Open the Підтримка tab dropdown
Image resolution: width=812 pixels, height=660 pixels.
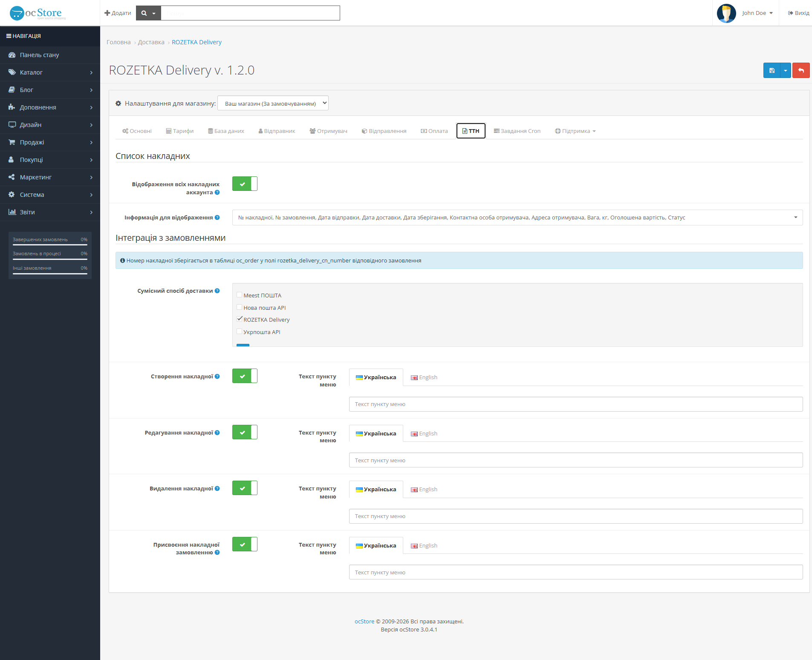[x=575, y=131]
